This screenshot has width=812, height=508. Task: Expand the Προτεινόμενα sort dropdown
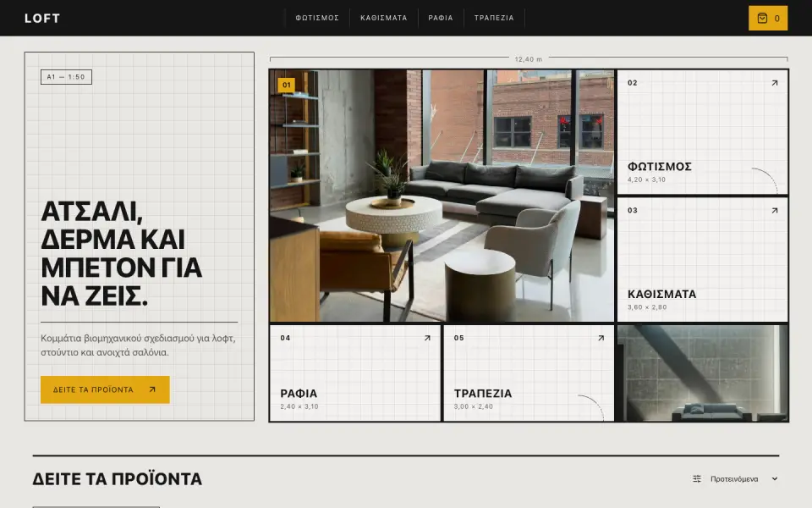click(x=735, y=479)
